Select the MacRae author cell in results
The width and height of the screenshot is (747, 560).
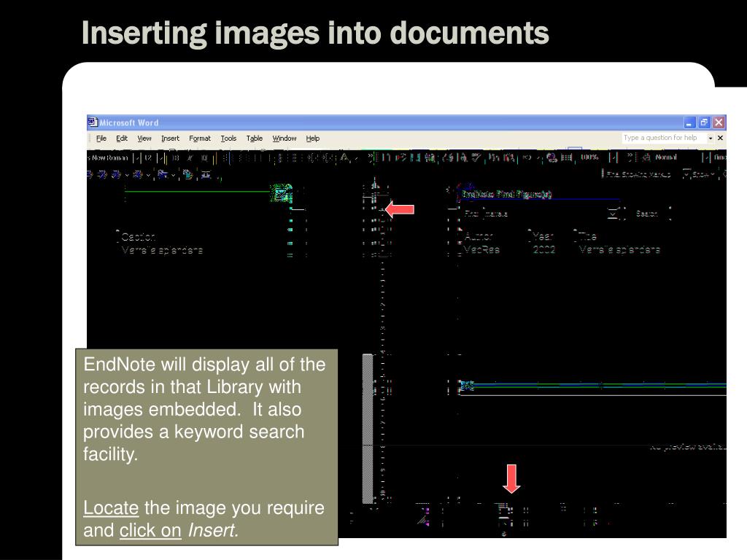pos(481,249)
